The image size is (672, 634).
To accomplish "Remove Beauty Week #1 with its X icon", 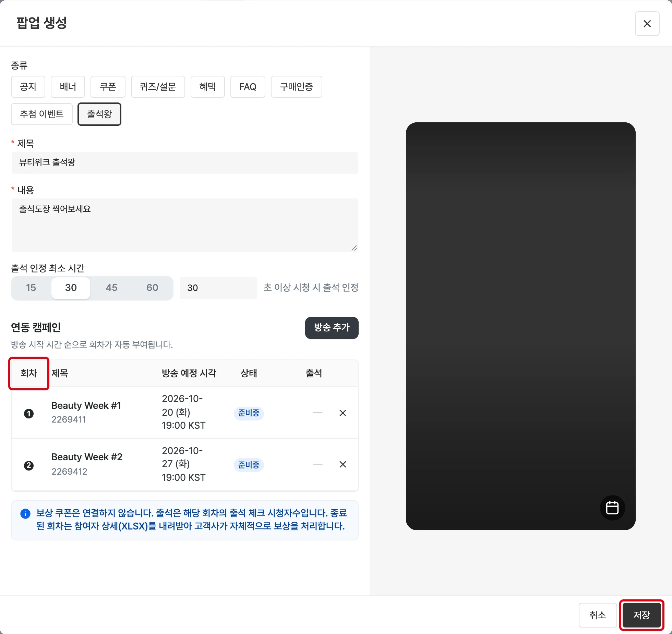I will (x=343, y=413).
